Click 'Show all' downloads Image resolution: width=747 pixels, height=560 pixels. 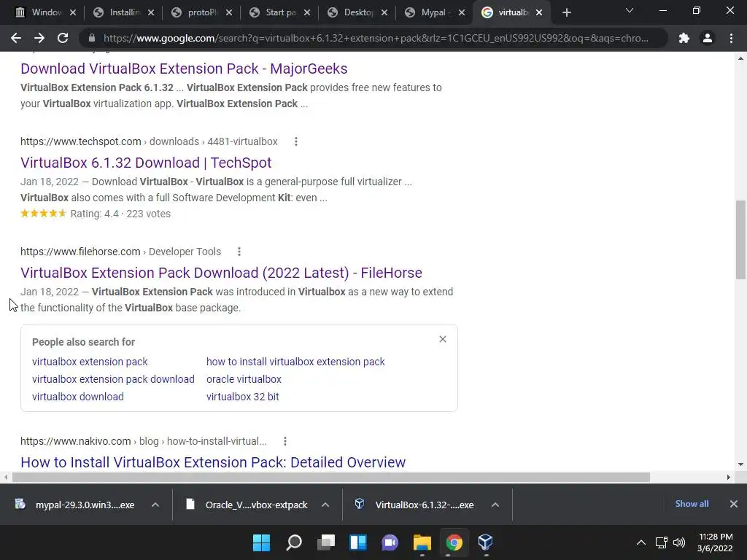point(692,504)
